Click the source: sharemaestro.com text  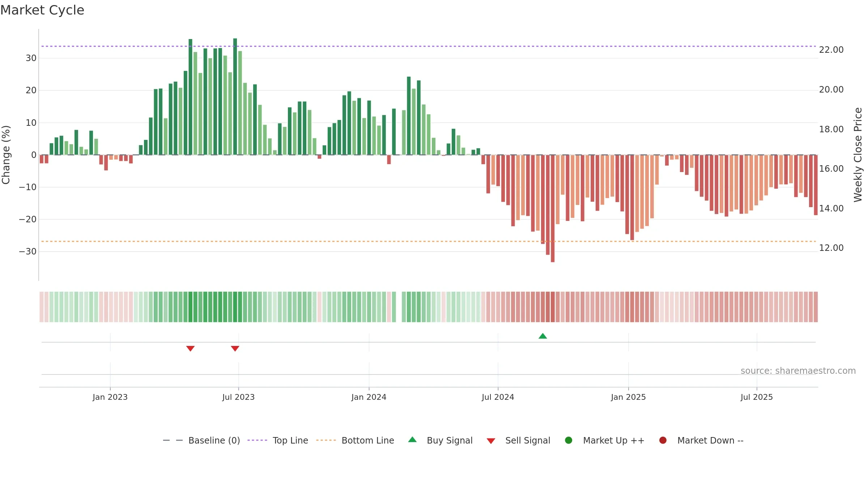[798, 371]
